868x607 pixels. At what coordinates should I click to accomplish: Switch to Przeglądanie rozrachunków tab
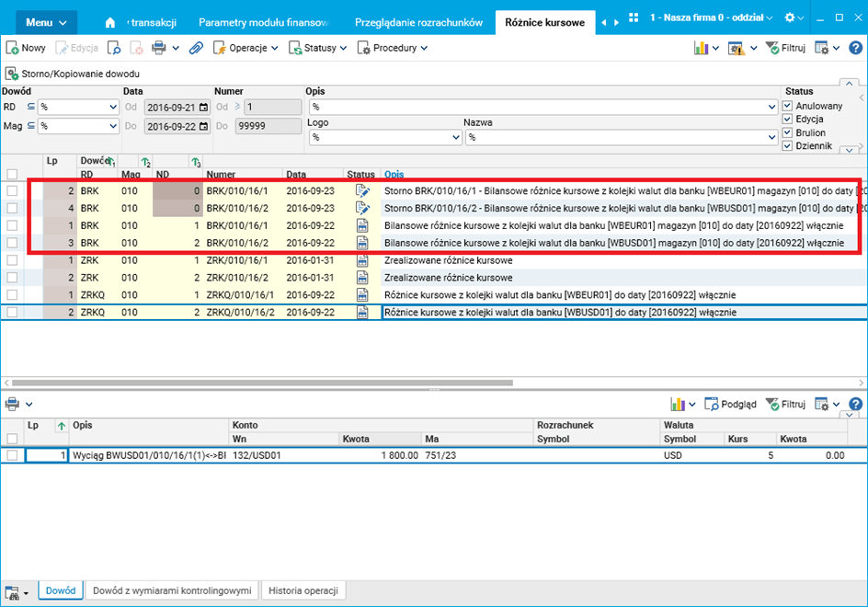pos(418,23)
